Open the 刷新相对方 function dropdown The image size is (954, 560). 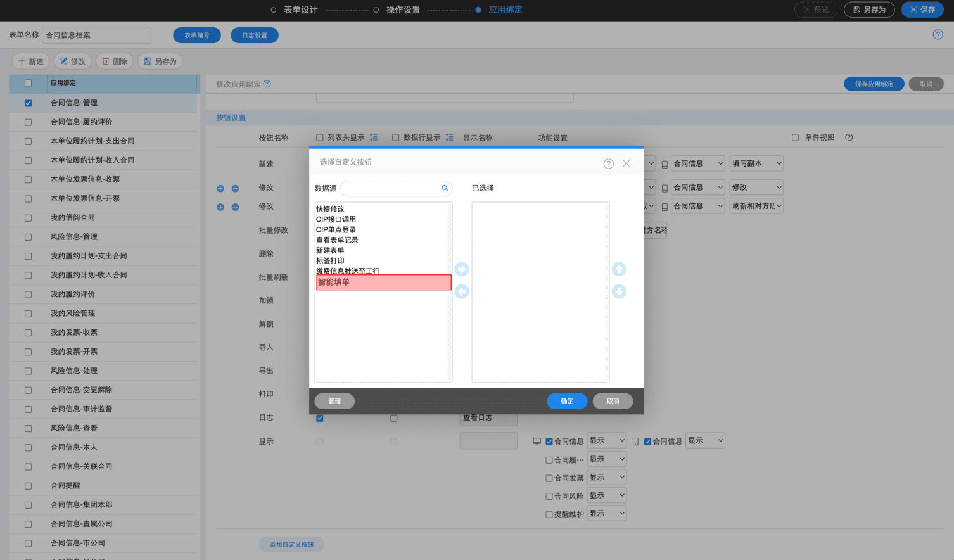tap(756, 206)
